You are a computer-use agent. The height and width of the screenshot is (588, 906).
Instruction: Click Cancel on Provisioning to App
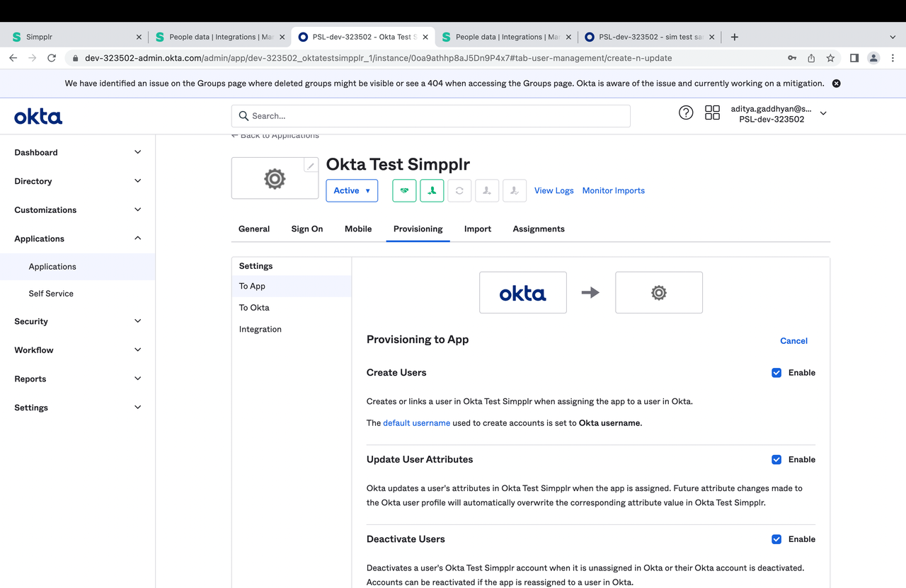pos(793,340)
